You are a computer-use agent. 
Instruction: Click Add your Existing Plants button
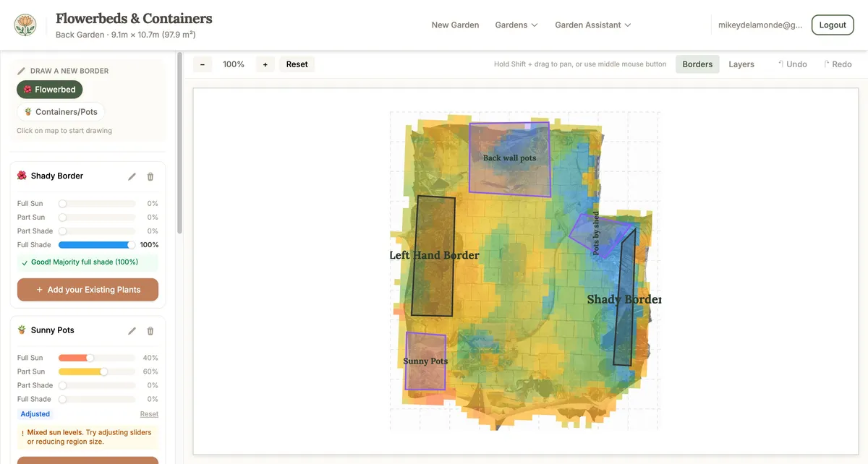[88, 289]
